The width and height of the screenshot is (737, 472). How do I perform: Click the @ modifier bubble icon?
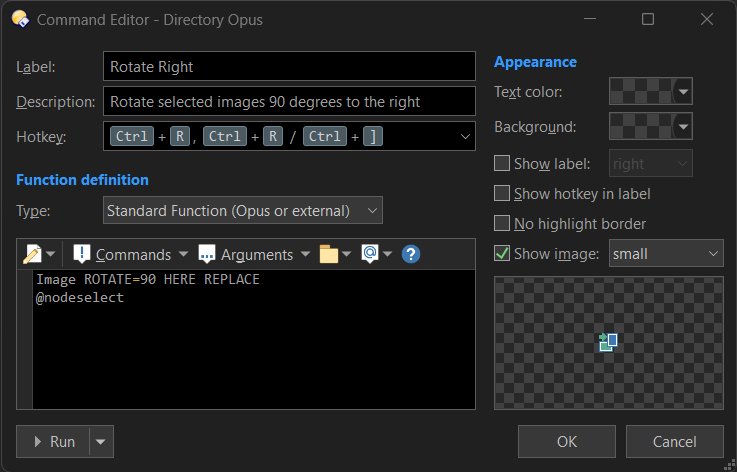coord(370,254)
